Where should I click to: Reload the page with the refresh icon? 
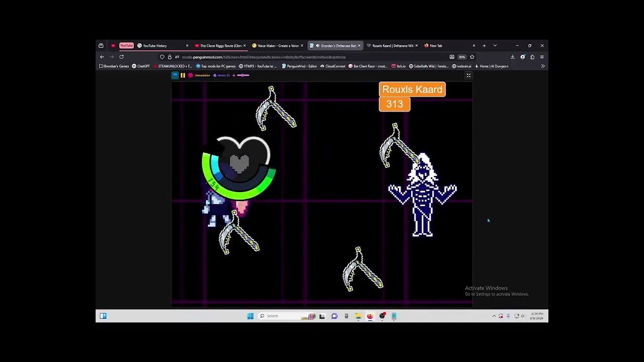[121, 57]
